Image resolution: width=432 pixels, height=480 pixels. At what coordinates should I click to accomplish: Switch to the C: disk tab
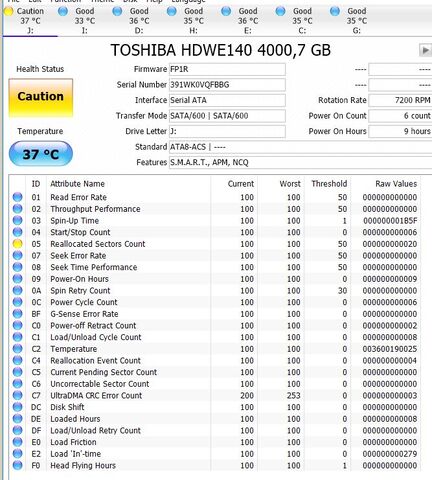click(302, 21)
